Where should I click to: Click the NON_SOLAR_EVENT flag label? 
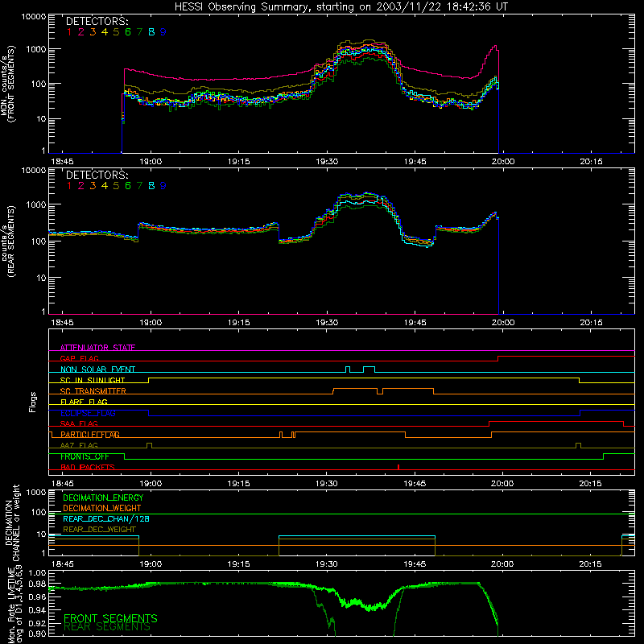click(x=97, y=369)
